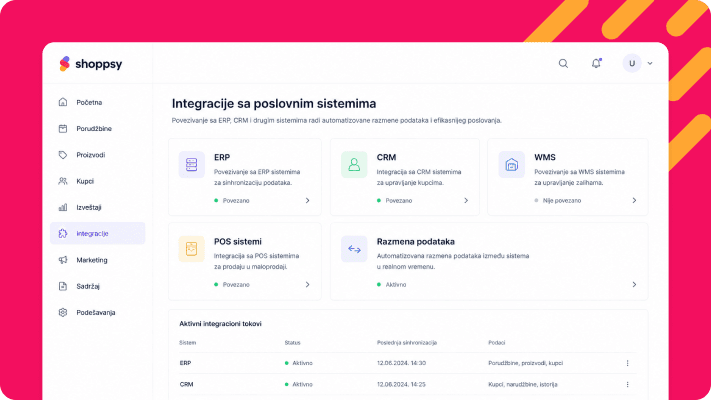711x400 pixels.
Task: Click Porudžbine, proizvodi, kupci cell
Action: click(x=526, y=363)
